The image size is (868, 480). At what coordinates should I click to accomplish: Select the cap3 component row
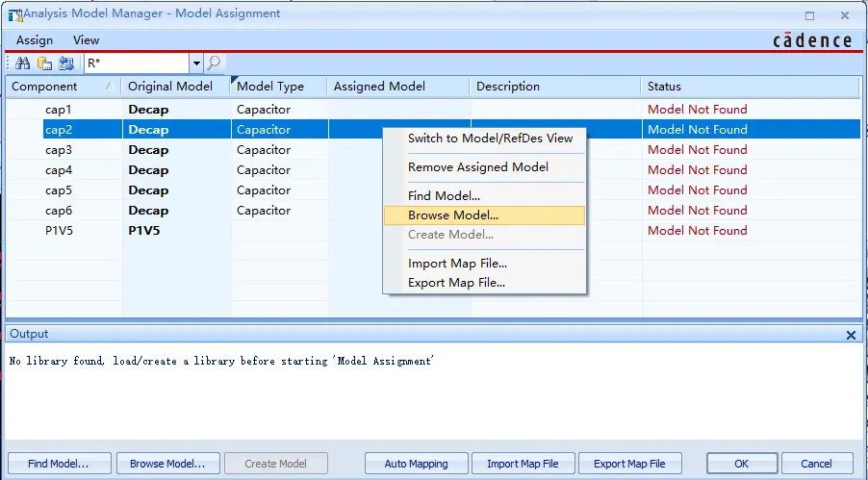pyautogui.click(x=433, y=150)
